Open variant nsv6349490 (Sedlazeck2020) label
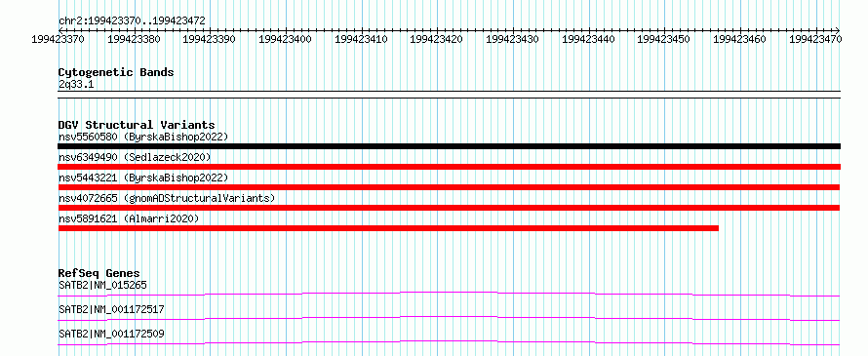This screenshot has height=356, width=868. (135, 157)
